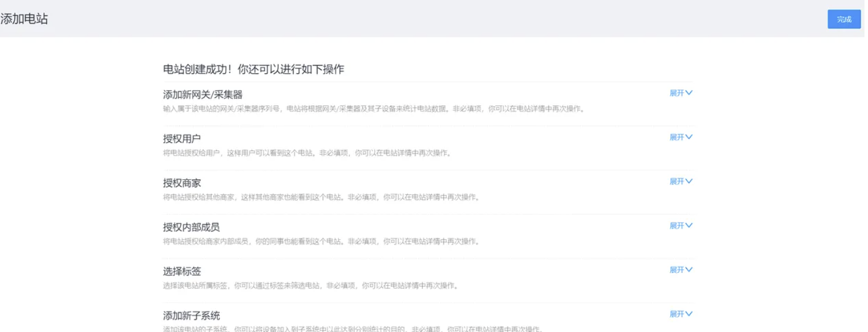Expand the 授权商家 section
The image size is (868, 332).
click(x=681, y=182)
